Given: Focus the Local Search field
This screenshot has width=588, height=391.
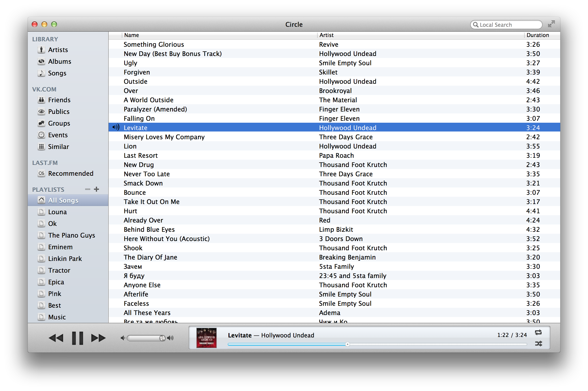Looking at the screenshot, I should 506,25.
